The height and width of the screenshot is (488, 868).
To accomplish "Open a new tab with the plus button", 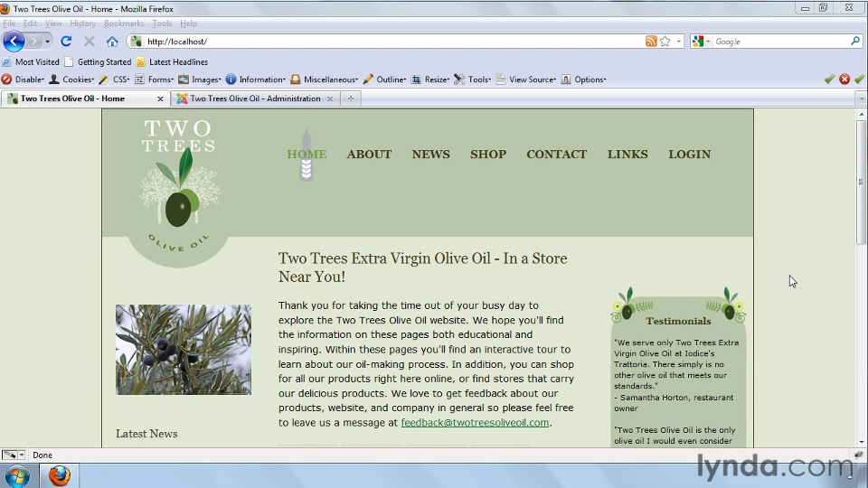I will [351, 99].
